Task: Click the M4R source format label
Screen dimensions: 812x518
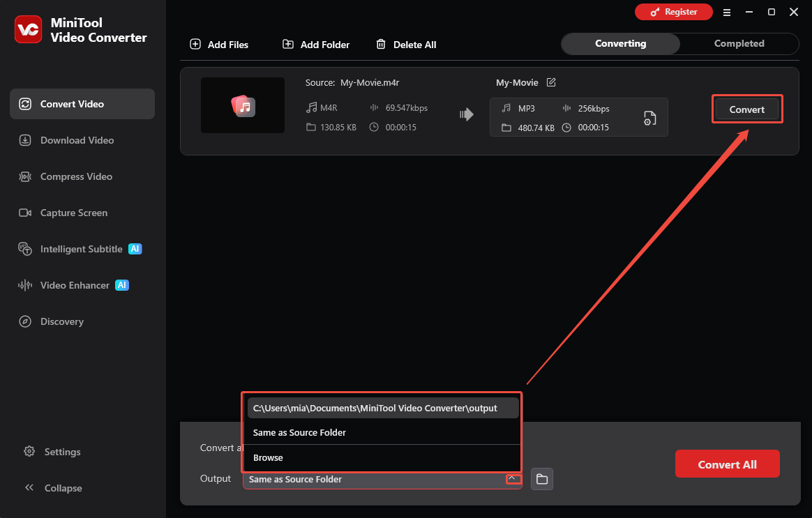Action: point(329,108)
